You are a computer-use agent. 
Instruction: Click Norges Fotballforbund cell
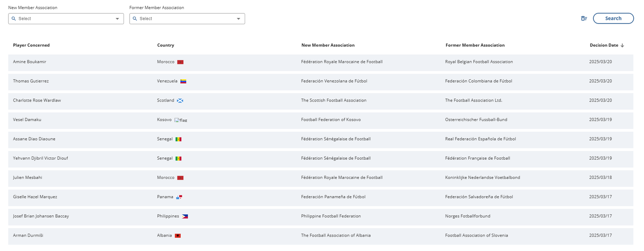468,216
